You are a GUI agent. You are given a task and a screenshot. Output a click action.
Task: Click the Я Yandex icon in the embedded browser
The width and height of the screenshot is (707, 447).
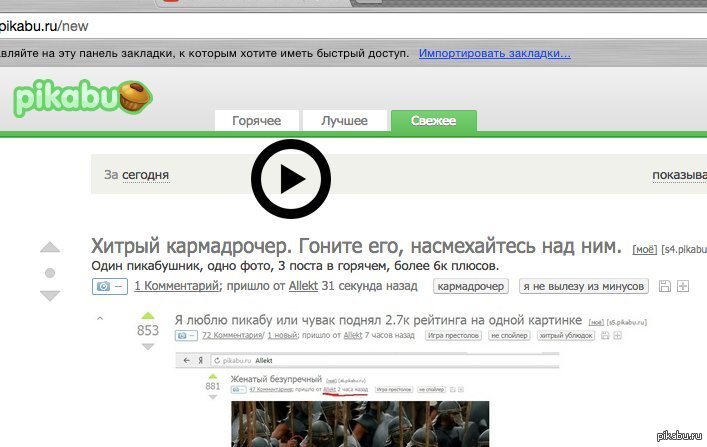200,360
